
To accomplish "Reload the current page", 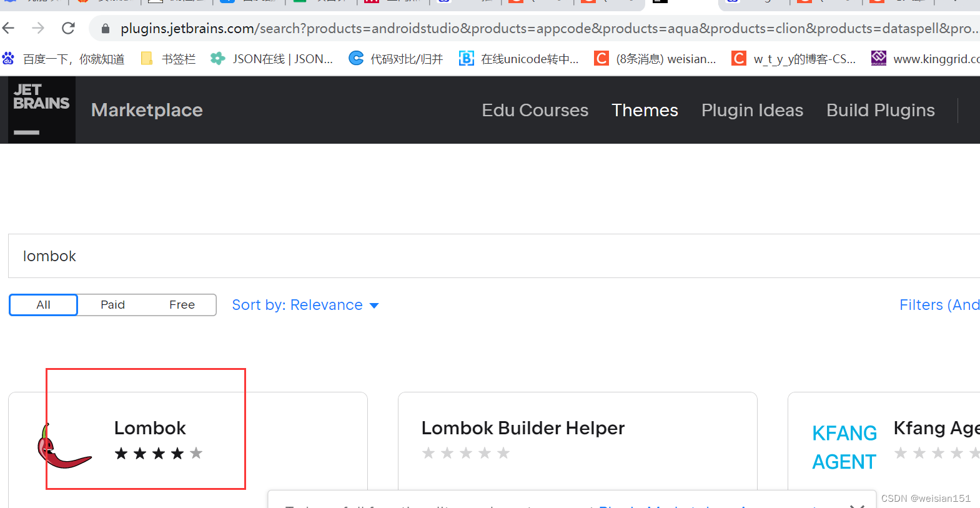I will [68, 28].
